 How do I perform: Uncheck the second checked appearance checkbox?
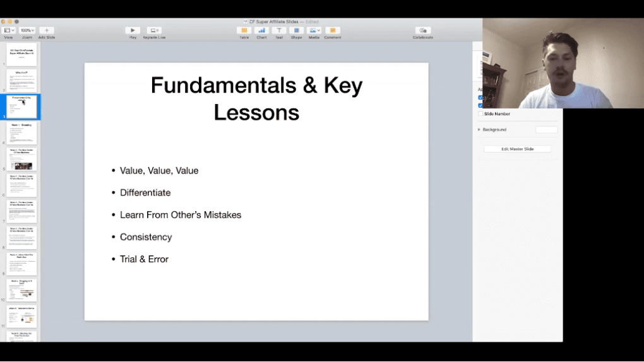tap(480, 105)
